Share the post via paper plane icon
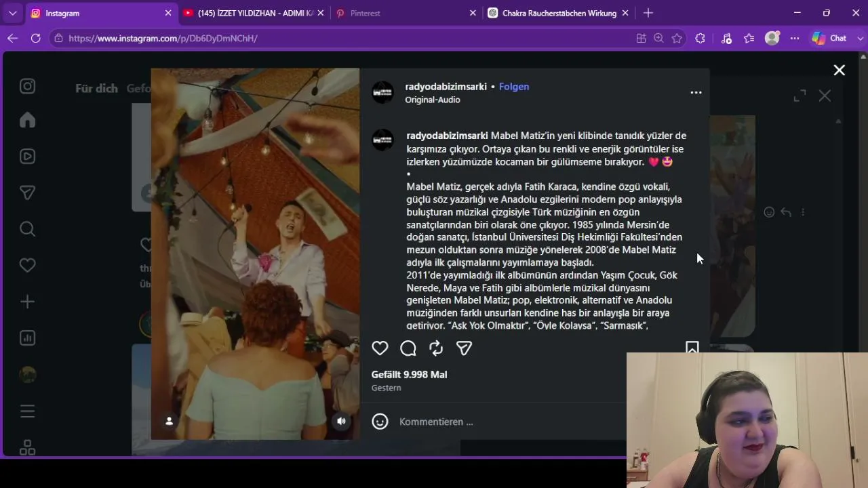This screenshot has width=868, height=488. pyautogui.click(x=464, y=348)
